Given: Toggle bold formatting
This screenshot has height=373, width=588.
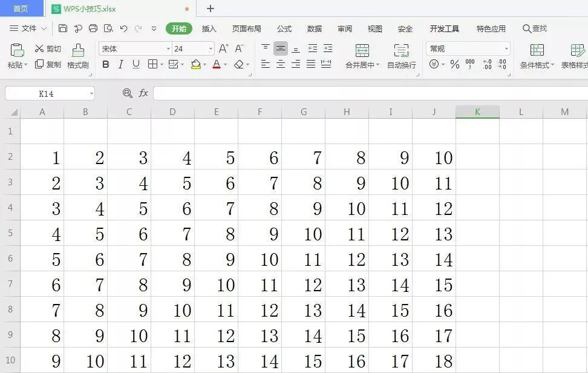Looking at the screenshot, I should tap(106, 65).
